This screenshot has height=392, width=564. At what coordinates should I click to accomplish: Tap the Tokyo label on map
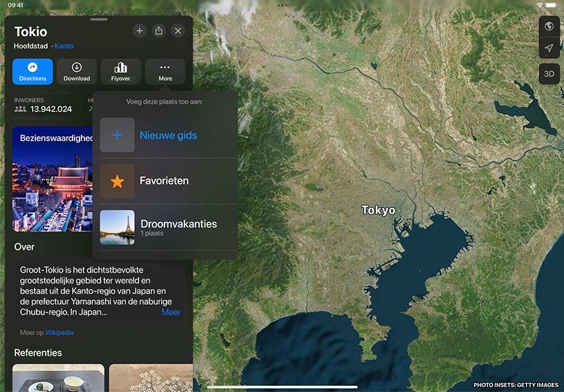pos(378,210)
